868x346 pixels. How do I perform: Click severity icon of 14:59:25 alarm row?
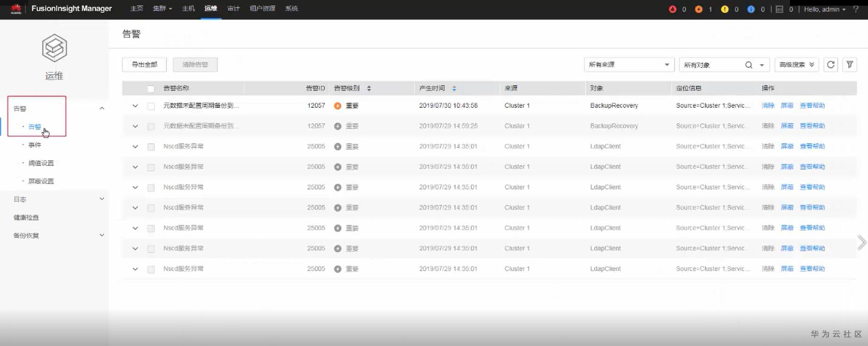pos(338,126)
